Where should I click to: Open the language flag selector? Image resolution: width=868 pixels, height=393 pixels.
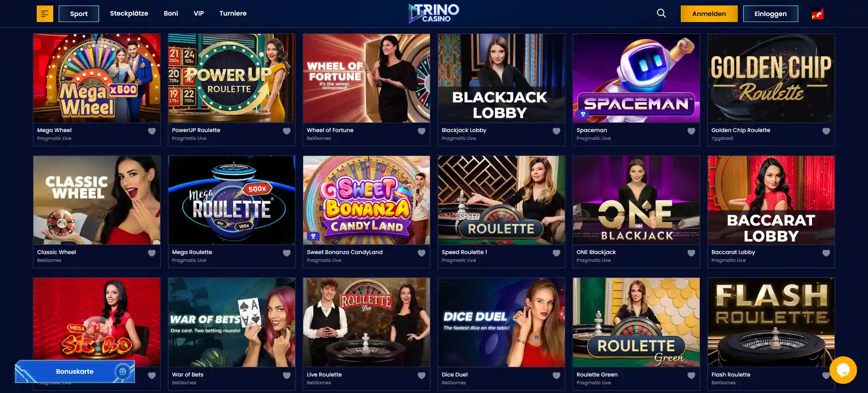[x=818, y=14]
